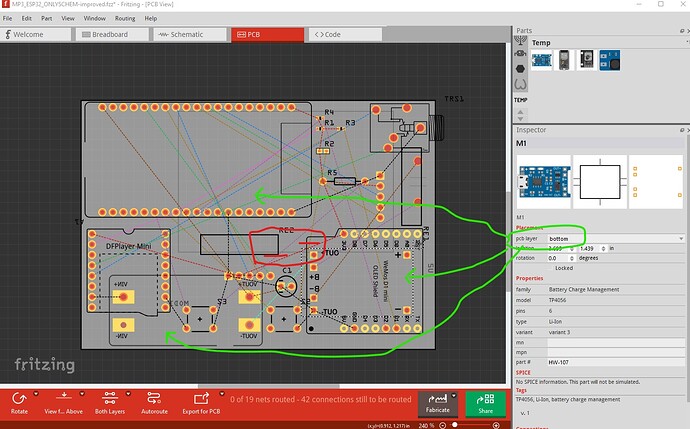Image resolution: width=690 pixels, height=429 pixels.
Task: Select the blue buzzer module part thumbnail
Action: (609, 60)
